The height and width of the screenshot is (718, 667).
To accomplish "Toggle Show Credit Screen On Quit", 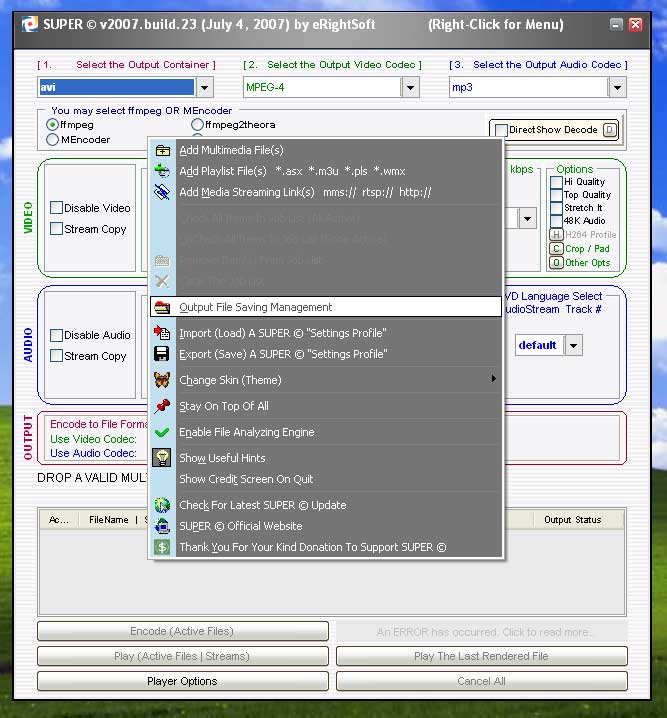I will [326, 479].
